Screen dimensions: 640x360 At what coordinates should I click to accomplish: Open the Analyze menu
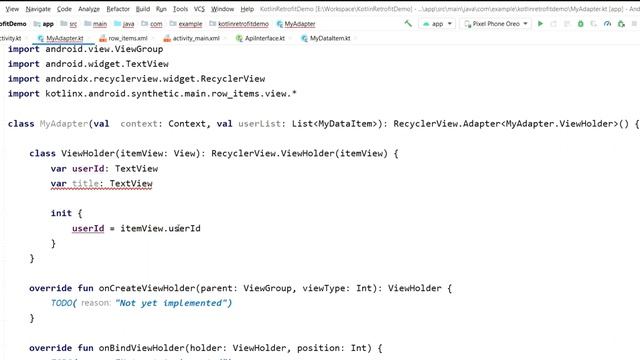tap(89, 9)
